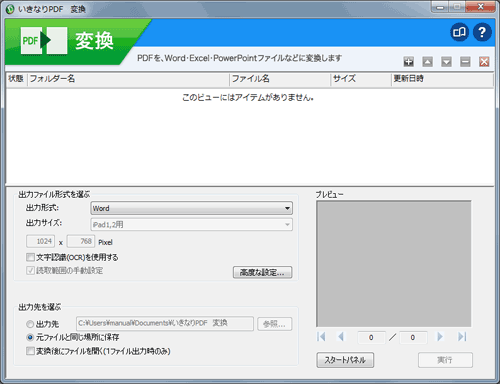500x384 pixels.
Task: Click the 高度な設定... button
Action: [x=262, y=272]
